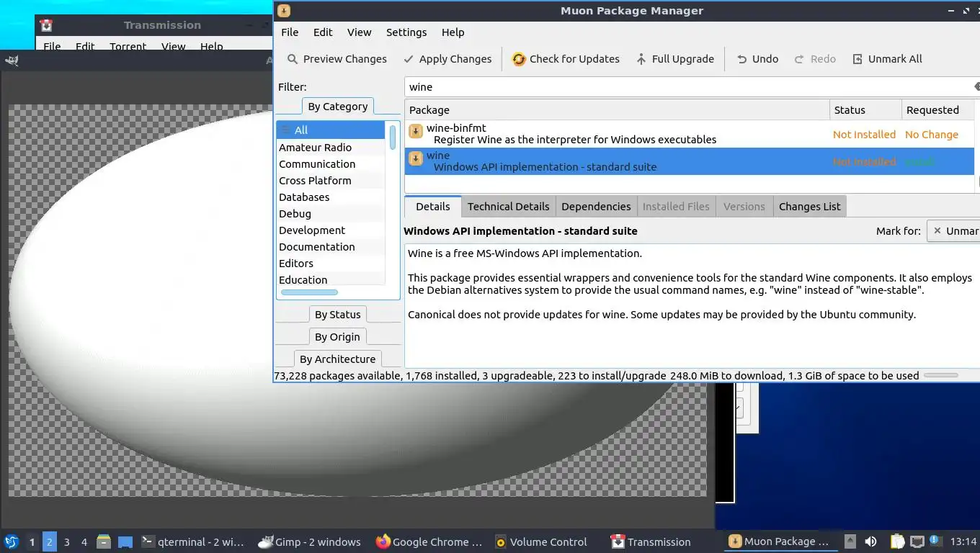Open the Dependencies tab
Image resolution: width=980 pixels, height=553 pixels.
[596, 207]
